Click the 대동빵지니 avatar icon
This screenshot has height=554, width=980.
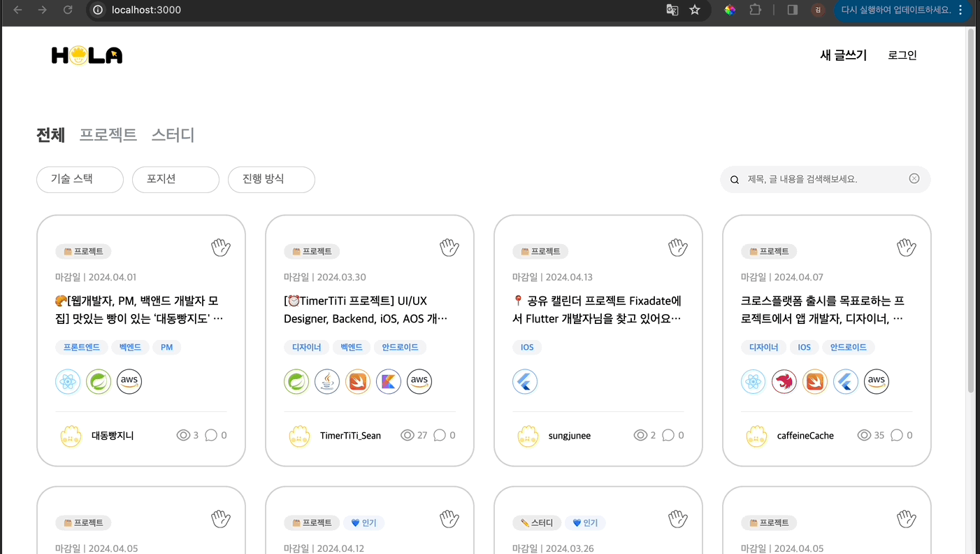[x=71, y=436]
